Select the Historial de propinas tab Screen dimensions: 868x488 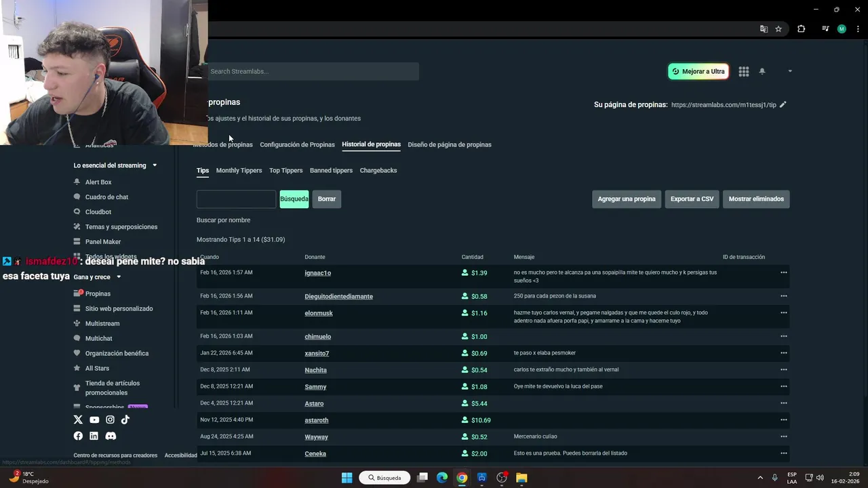coord(371,144)
